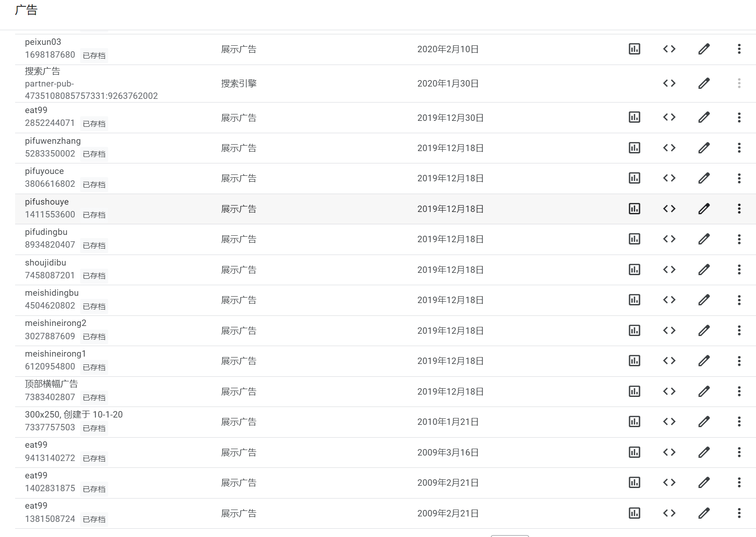
Task: Edit the pifushouye ad unit
Action: pyautogui.click(x=704, y=209)
